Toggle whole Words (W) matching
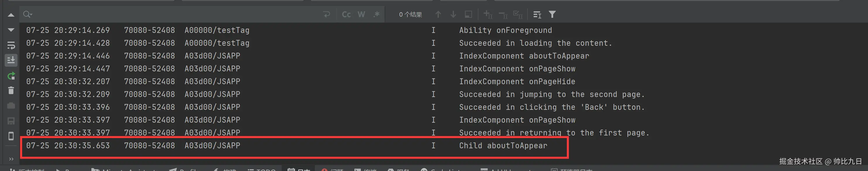The width and height of the screenshot is (868, 171). click(361, 14)
